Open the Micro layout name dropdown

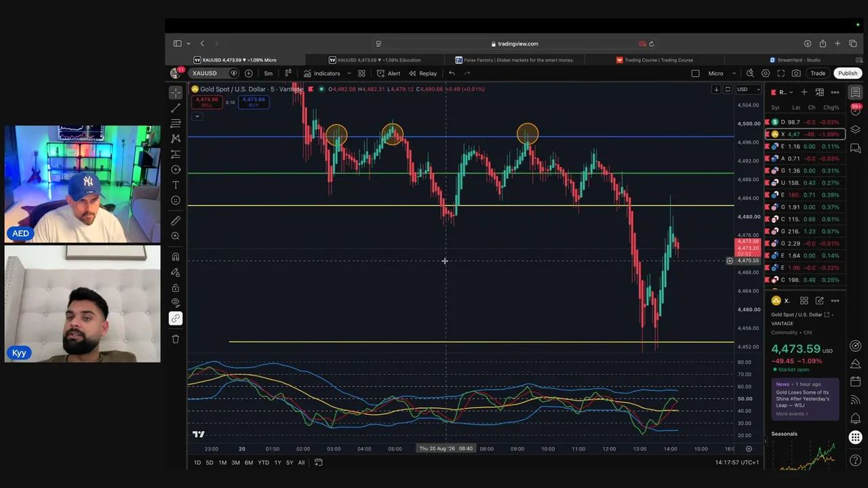(x=722, y=73)
